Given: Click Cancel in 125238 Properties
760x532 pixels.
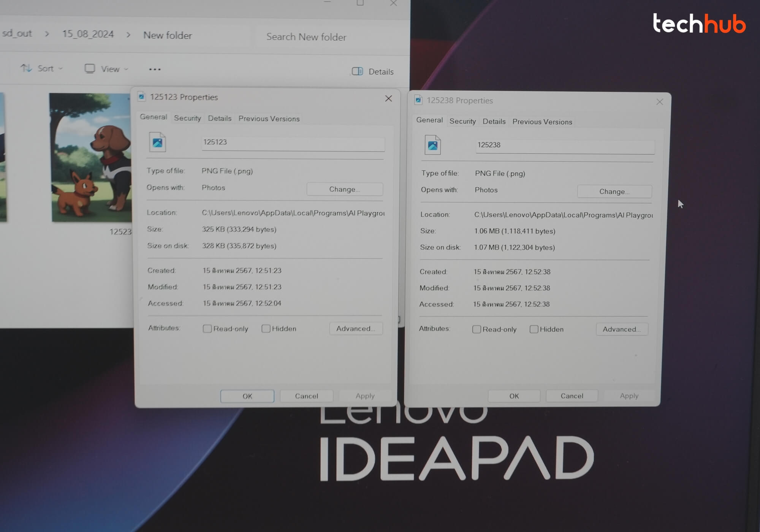Looking at the screenshot, I should pos(572,396).
